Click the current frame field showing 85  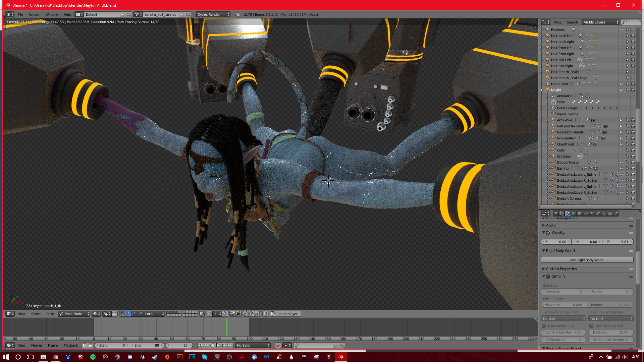(179, 345)
